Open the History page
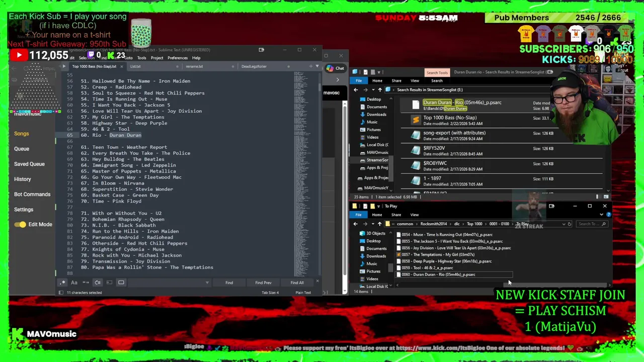This screenshot has width=644, height=362. (x=23, y=179)
